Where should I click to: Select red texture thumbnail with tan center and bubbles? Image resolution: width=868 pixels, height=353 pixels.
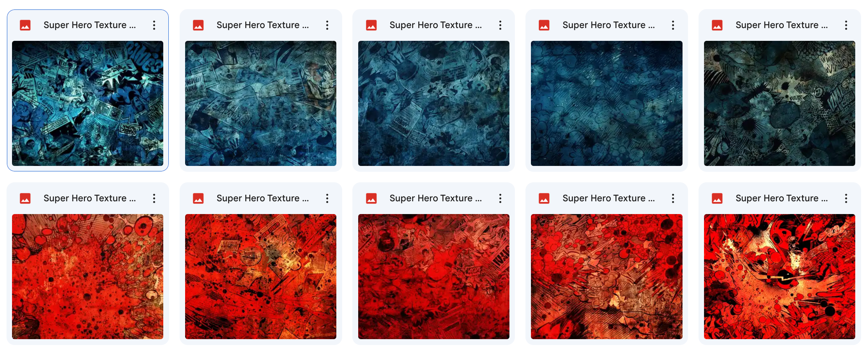click(607, 276)
